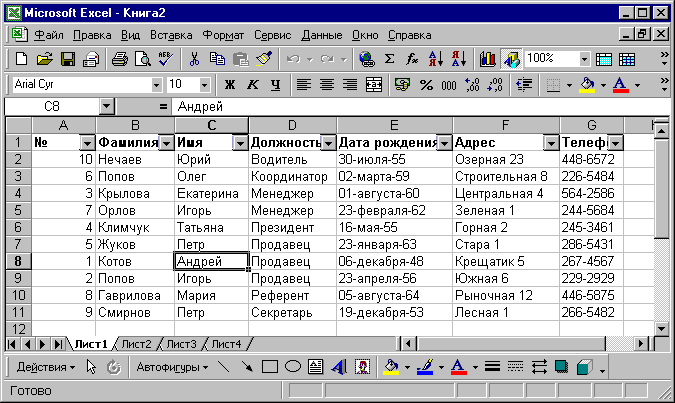Open Дата рождения filter dropdown

444,143
